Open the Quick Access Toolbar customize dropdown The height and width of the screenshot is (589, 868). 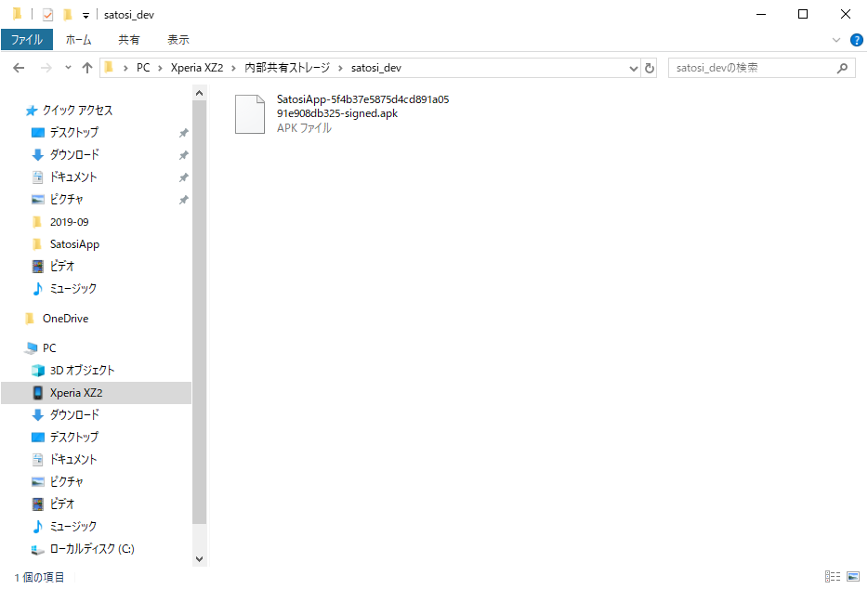(x=85, y=16)
